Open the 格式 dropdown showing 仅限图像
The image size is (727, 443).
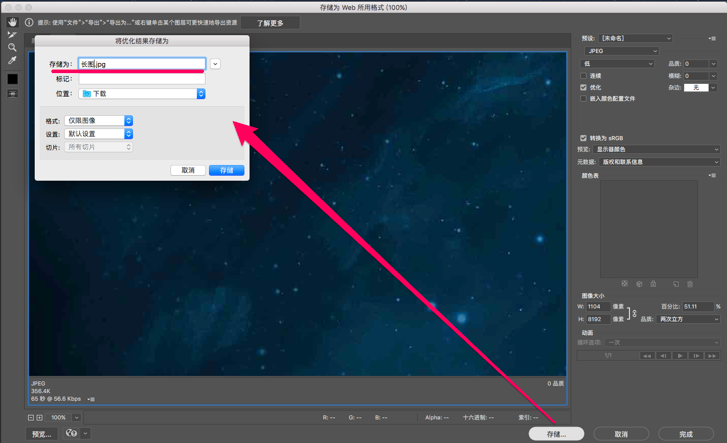[x=99, y=121]
